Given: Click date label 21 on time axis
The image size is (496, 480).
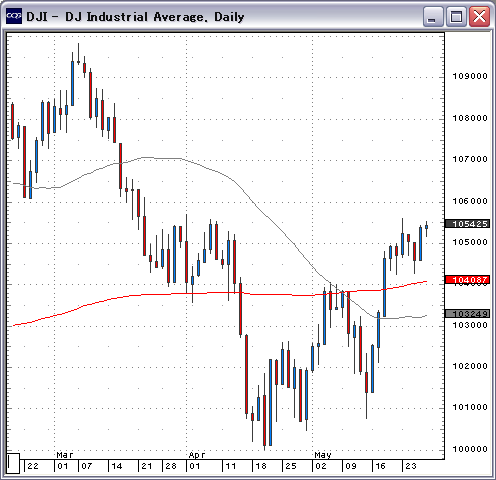Looking at the screenshot, I should point(147,466).
